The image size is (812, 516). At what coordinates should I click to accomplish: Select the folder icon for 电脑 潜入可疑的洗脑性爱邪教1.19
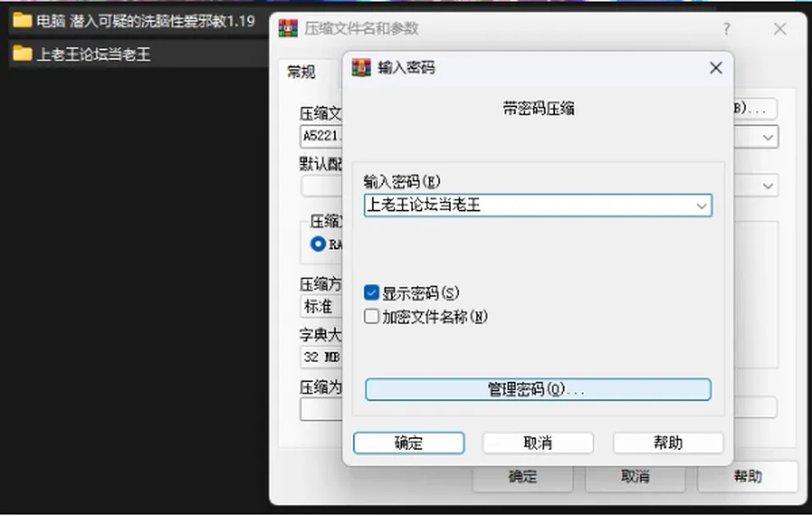pos(22,20)
